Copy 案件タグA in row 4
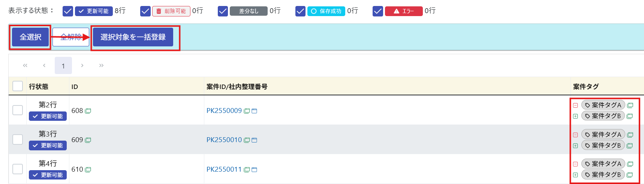Viewport: 644px width, 184px height. (x=630, y=164)
